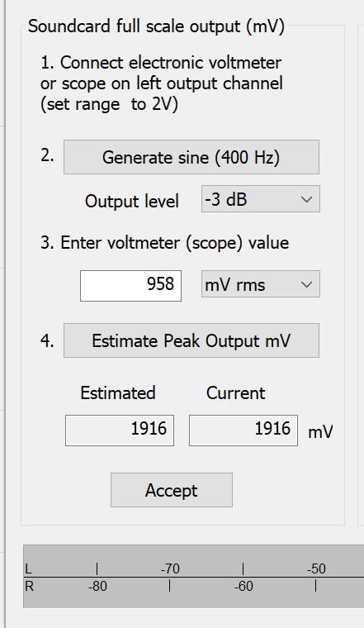364x628 pixels.
Task: Click Estimate Peak Output mV button
Action: (191, 340)
